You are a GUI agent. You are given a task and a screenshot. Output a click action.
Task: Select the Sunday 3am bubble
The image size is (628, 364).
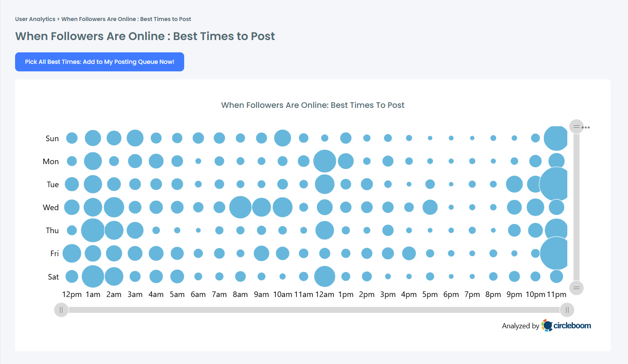(x=135, y=138)
